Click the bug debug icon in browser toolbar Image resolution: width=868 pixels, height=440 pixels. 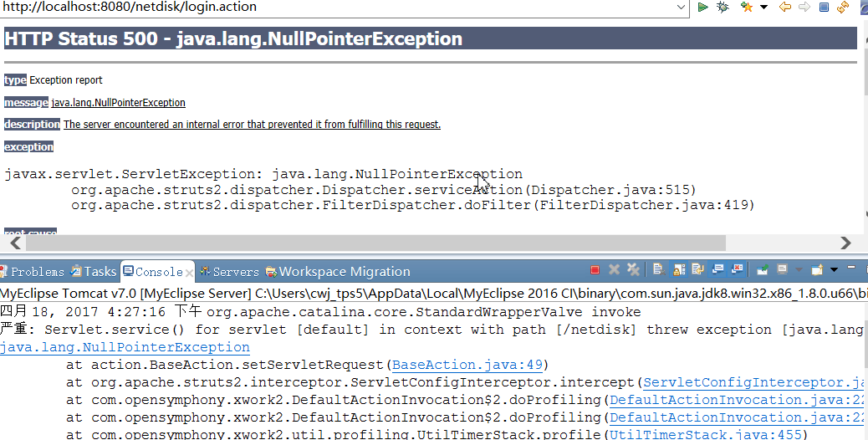click(723, 7)
